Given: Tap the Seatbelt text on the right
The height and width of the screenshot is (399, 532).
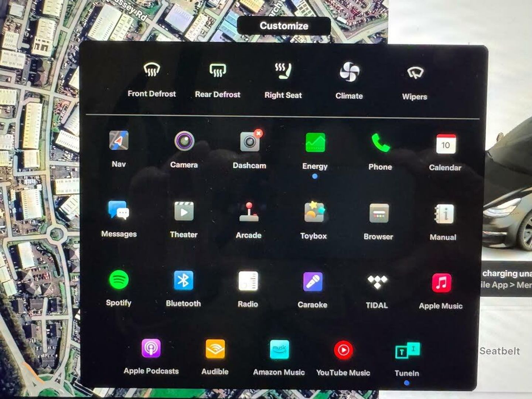Looking at the screenshot, I should (499, 351).
